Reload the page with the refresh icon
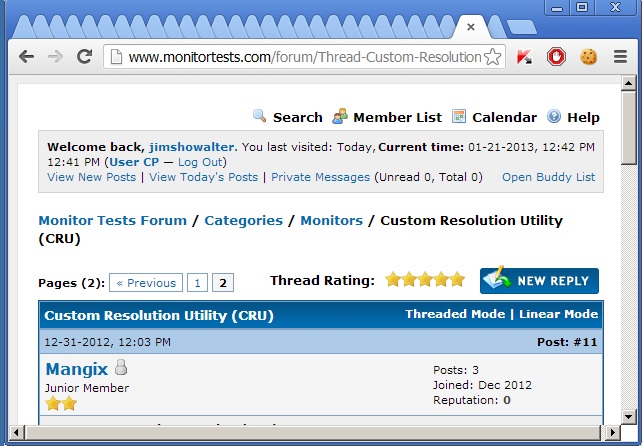This screenshot has height=446, width=642. click(x=85, y=57)
